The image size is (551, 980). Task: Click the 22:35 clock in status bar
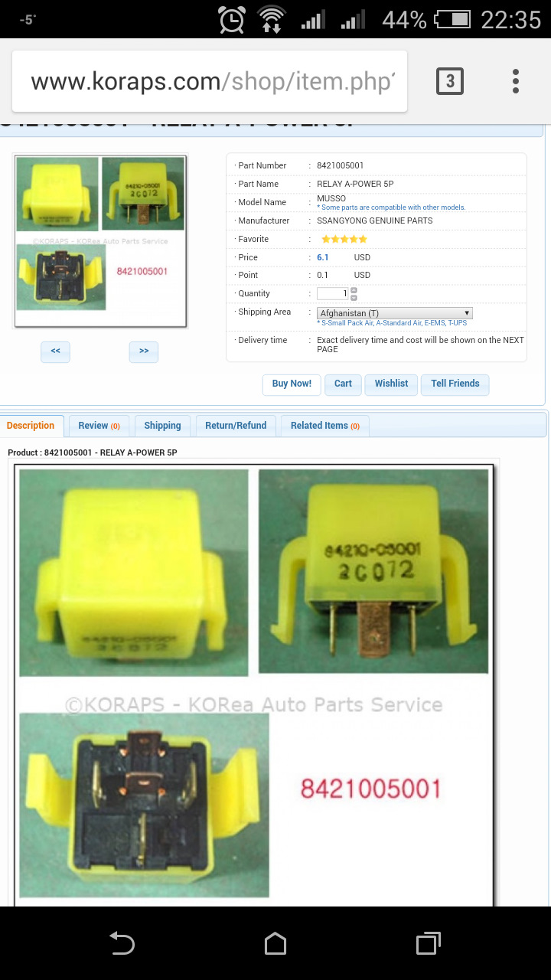tap(510, 19)
